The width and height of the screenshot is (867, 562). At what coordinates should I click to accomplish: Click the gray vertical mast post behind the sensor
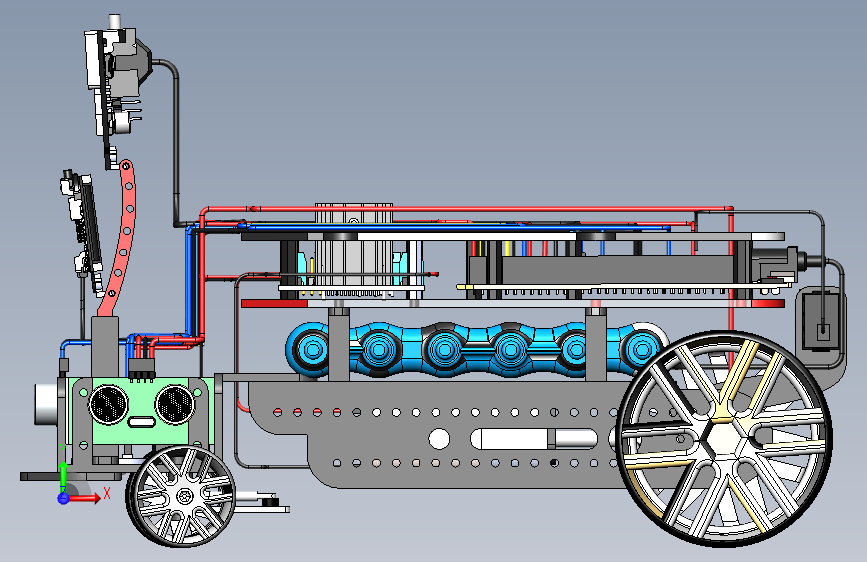click(x=105, y=347)
